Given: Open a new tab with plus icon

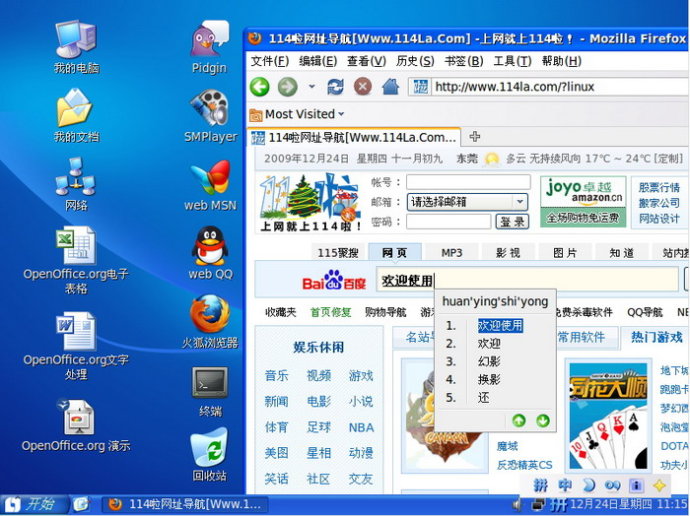Looking at the screenshot, I should (x=474, y=136).
